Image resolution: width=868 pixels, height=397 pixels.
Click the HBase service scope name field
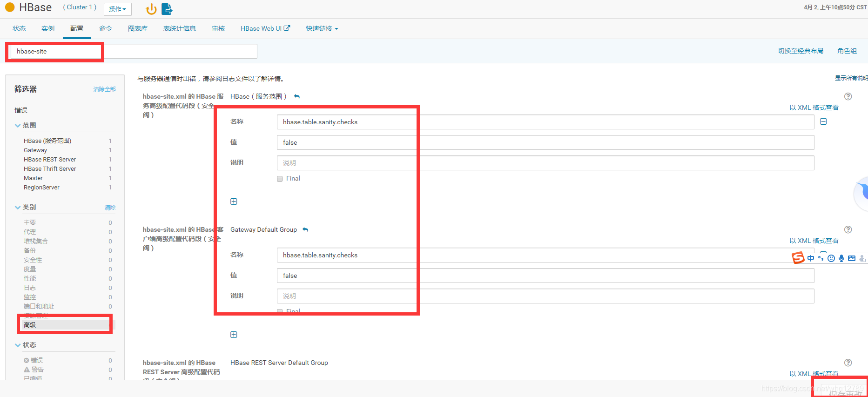tap(545, 122)
